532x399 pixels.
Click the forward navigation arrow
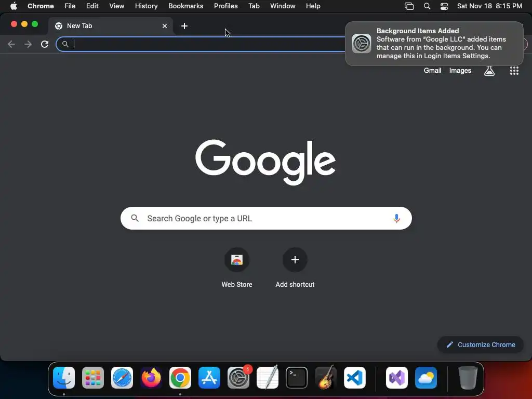28,44
